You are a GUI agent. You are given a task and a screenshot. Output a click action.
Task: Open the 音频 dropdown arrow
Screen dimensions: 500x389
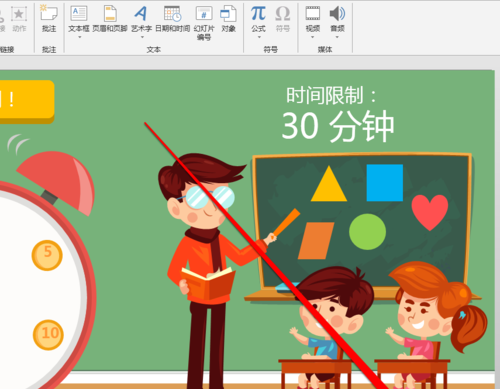(337, 37)
